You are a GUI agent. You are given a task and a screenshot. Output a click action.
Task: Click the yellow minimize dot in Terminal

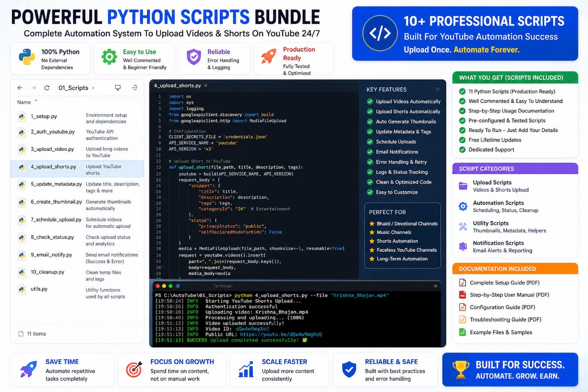(x=164, y=286)
